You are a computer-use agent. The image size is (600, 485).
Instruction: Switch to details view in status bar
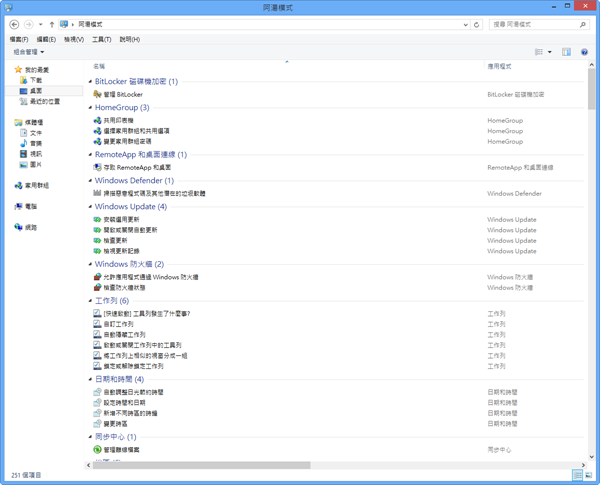pos(577,475)
